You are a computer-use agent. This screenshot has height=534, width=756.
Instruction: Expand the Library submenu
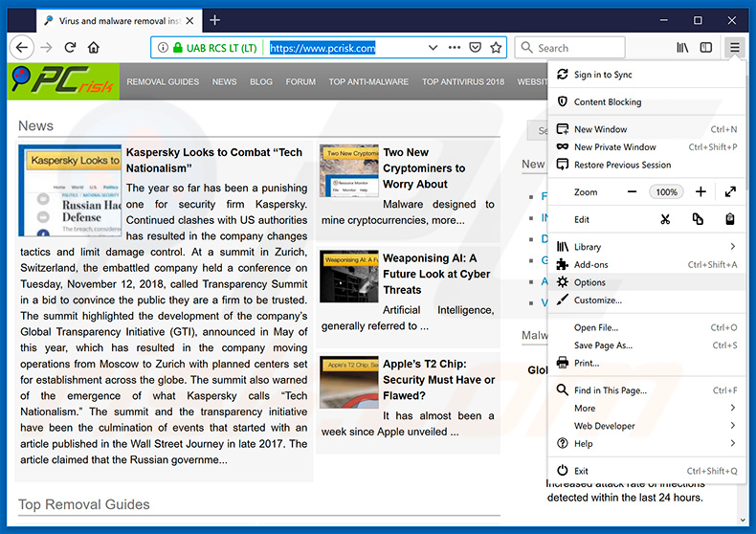[646, 247]
